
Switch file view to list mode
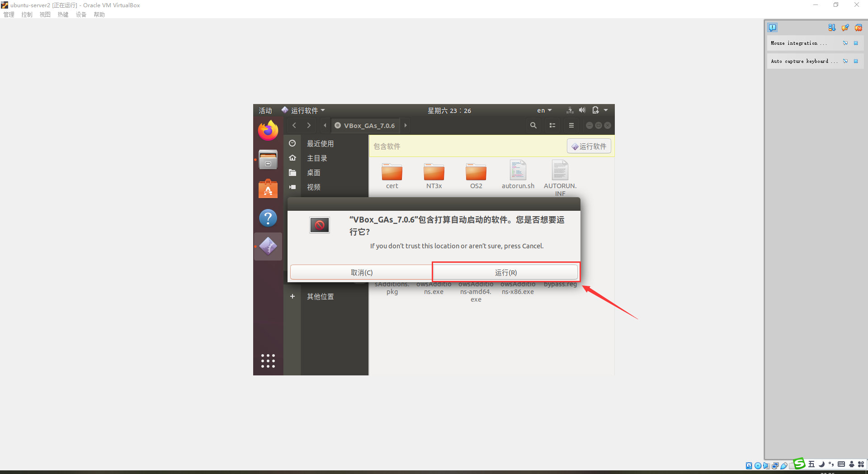[552, 125]
